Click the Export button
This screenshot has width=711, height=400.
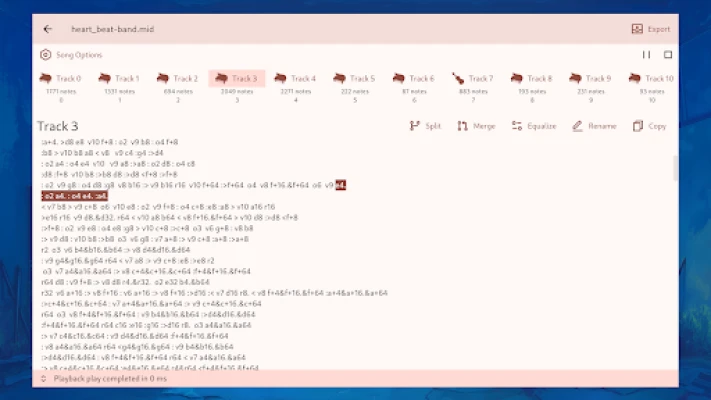651,29
